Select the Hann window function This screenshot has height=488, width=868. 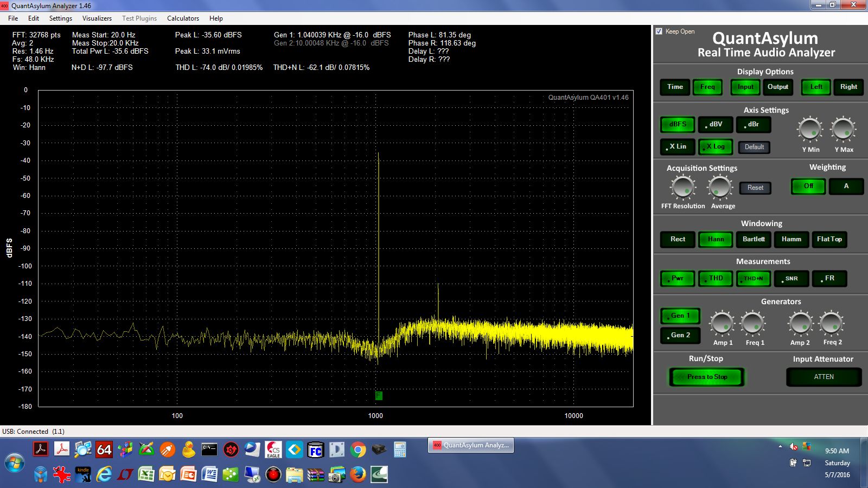tap(716, 240)
